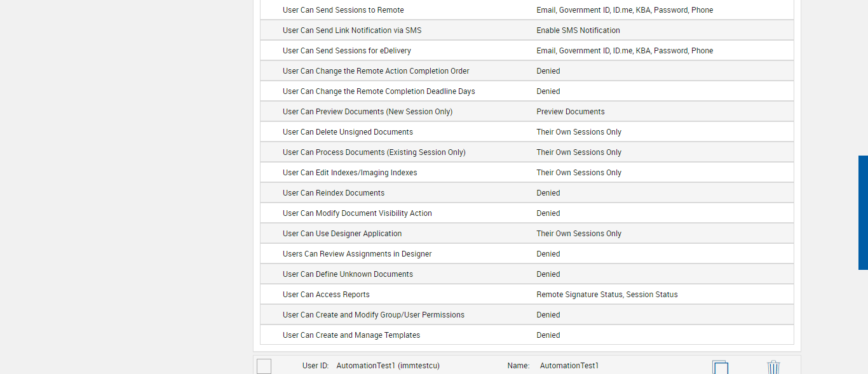868x374 pixels.
Task: Click 'User Can Send Link Notification via SMS'
Action: tap(352, 30)
